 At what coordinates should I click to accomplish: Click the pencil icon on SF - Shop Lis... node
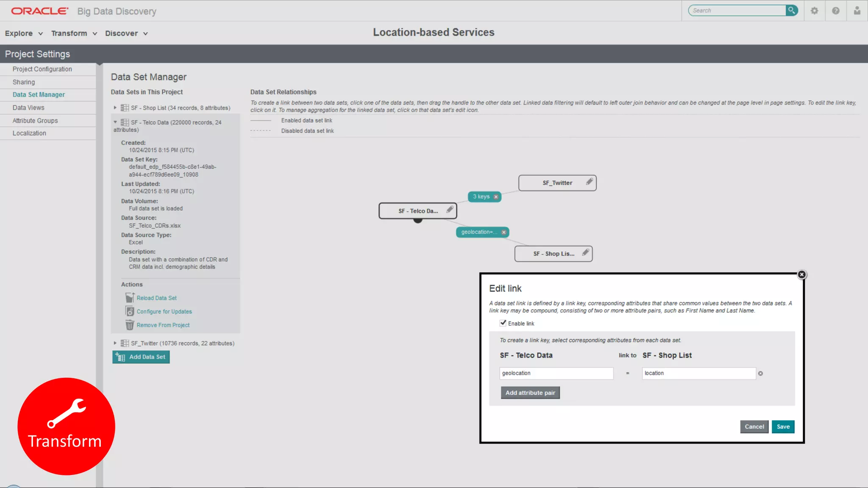coord(585,252)
